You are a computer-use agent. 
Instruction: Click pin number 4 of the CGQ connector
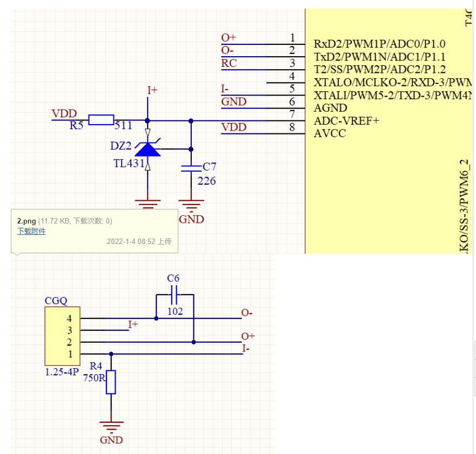point(69,319)
